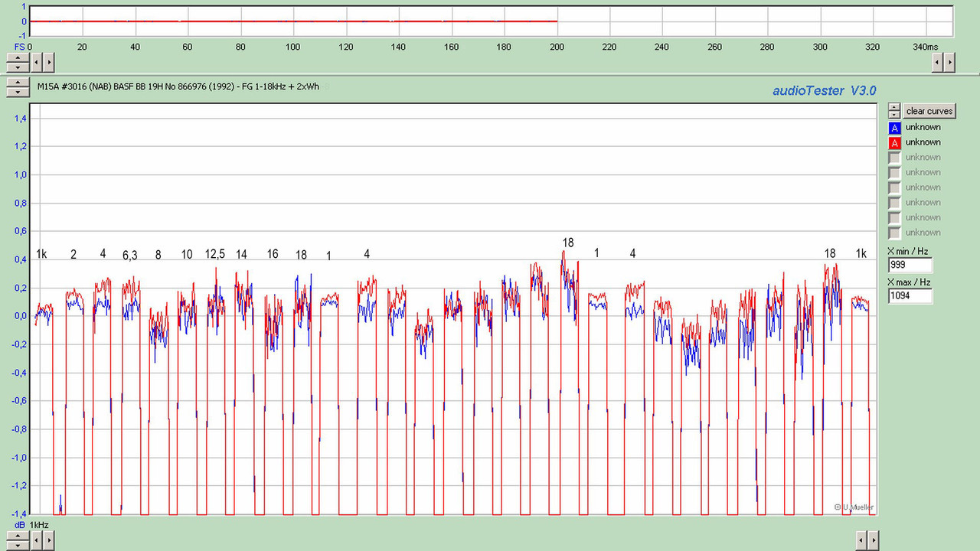The width and height of the screenshot is (980, 551).
Task: Click the audioTester V3.0 label
Action: (x=824, y=91)
